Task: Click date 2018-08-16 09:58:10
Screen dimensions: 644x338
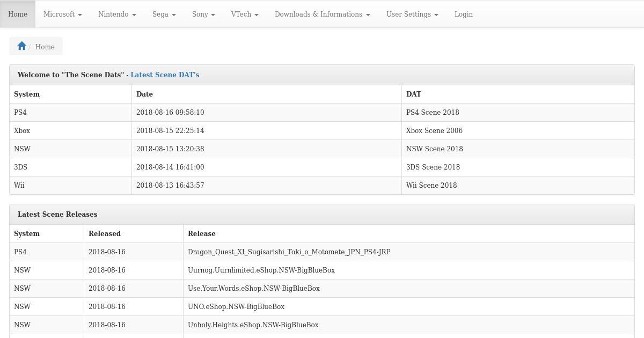Action: click(170, 112)
